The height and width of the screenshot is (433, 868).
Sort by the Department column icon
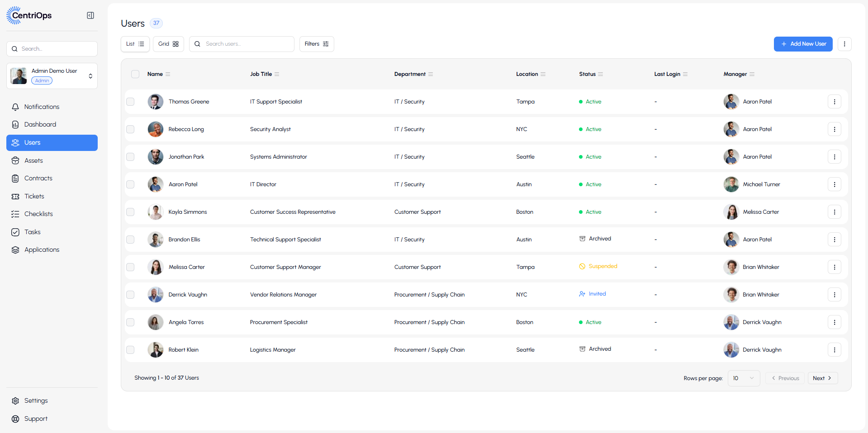pos(431,74)
